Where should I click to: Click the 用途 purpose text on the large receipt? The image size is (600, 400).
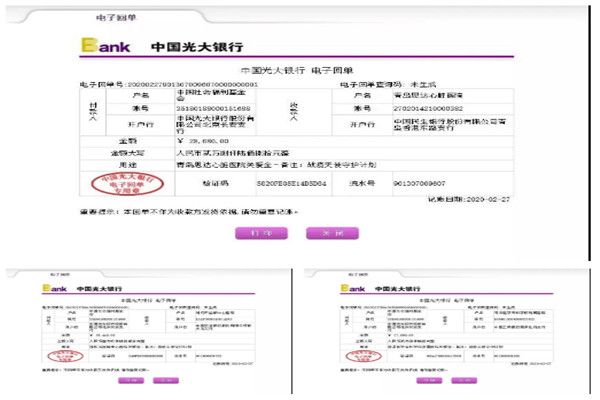pos(276,165)
